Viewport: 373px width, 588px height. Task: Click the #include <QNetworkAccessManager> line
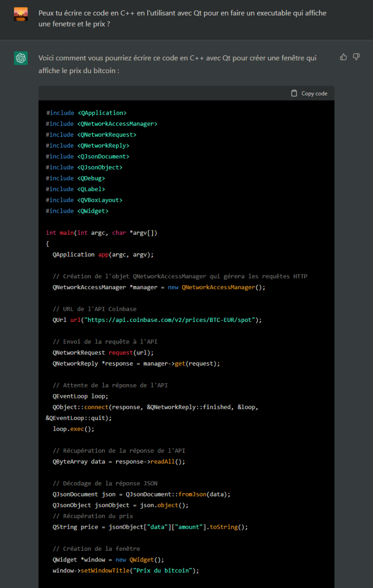pyautogui.click(x=101, y=124)
